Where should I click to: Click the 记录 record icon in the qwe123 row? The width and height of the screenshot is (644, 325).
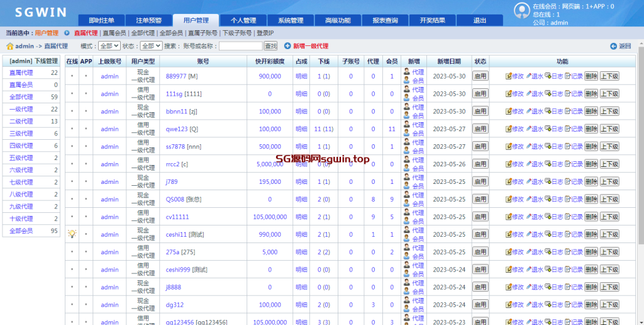pos(568,128)
